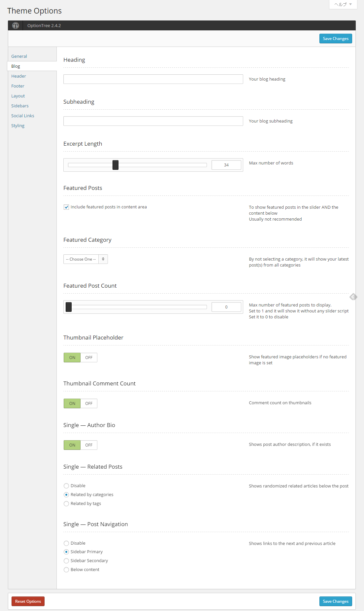The width and height of the screenshot is (364, 611).
Task: Click the top Save Changes button
Action: pyautogui.click(x=336, y=39)
